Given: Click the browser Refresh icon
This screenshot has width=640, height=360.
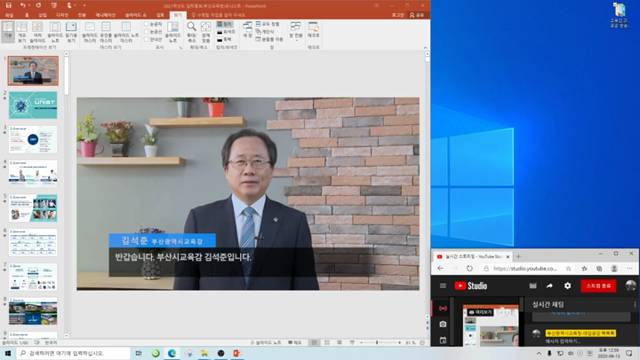Looking at the screenshot, I should (x=469, y=269).
